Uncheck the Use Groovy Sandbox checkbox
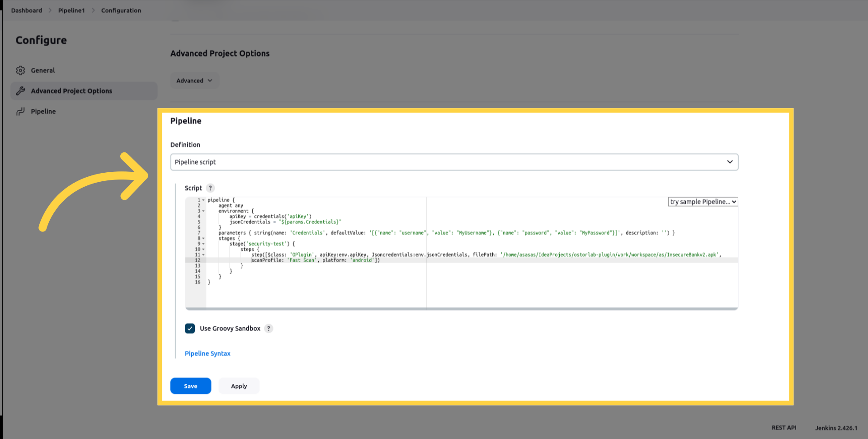The width and height of the screenshot is (868, 439). click(x=190, y=329)
